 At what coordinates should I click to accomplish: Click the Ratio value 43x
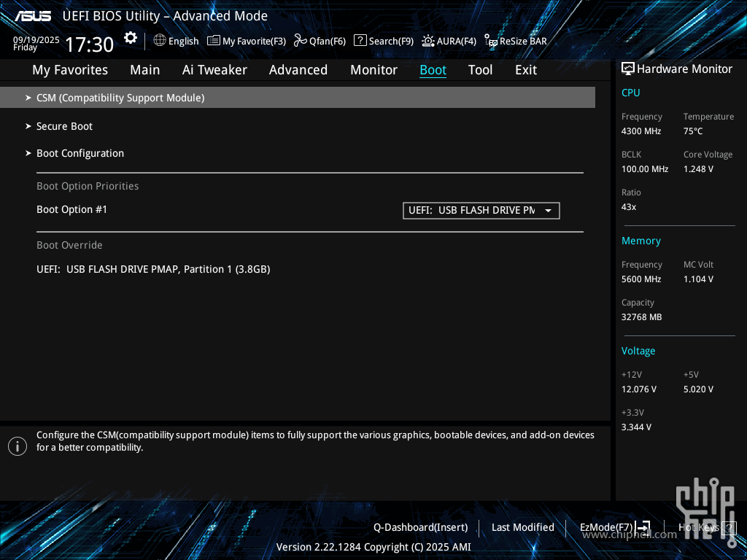pyautogui.click(x=629, y=207)
